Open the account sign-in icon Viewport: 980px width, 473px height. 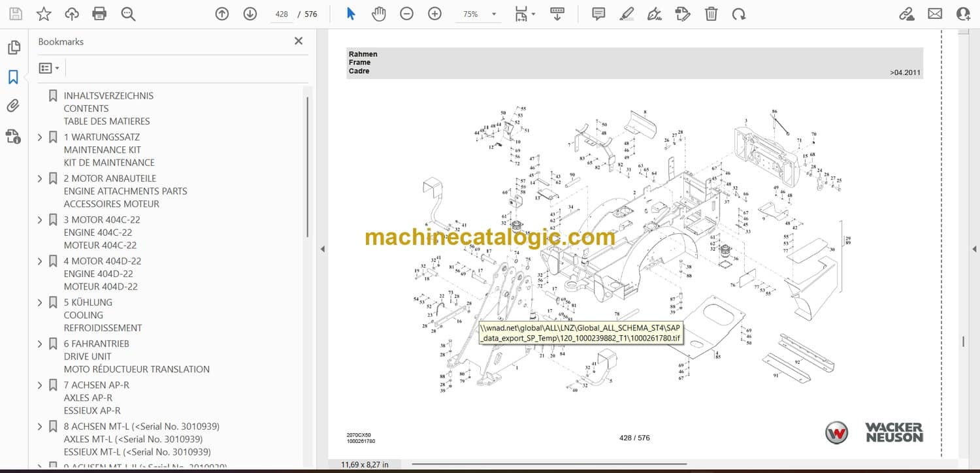[x=963, y=14]
